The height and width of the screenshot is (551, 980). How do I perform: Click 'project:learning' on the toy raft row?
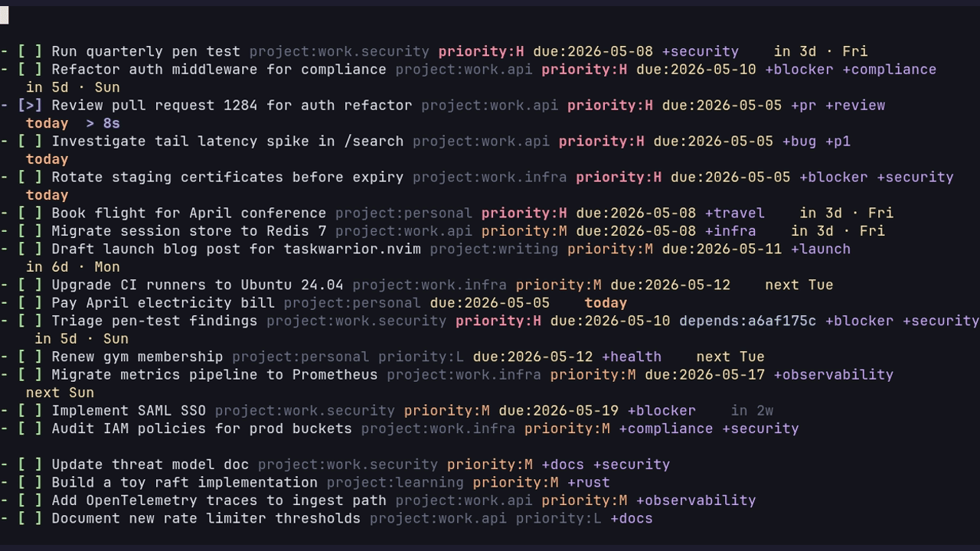tap(395, 483)
